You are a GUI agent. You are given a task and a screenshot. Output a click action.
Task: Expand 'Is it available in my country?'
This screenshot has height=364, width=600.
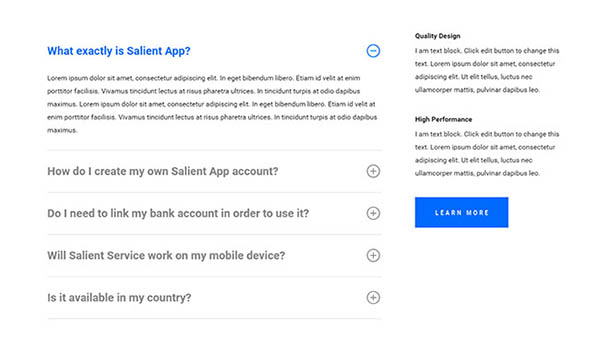(x=119, y=297)
